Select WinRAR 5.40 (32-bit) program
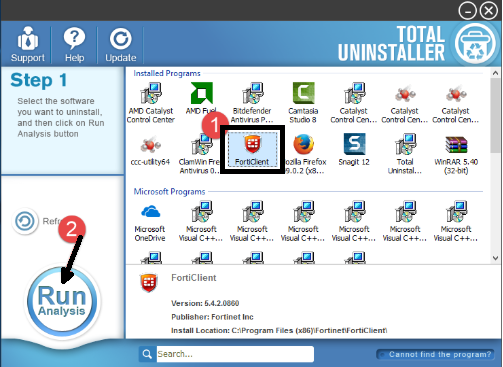The height and width of the screenshot is (367, 503). click(x=456, y=153)
